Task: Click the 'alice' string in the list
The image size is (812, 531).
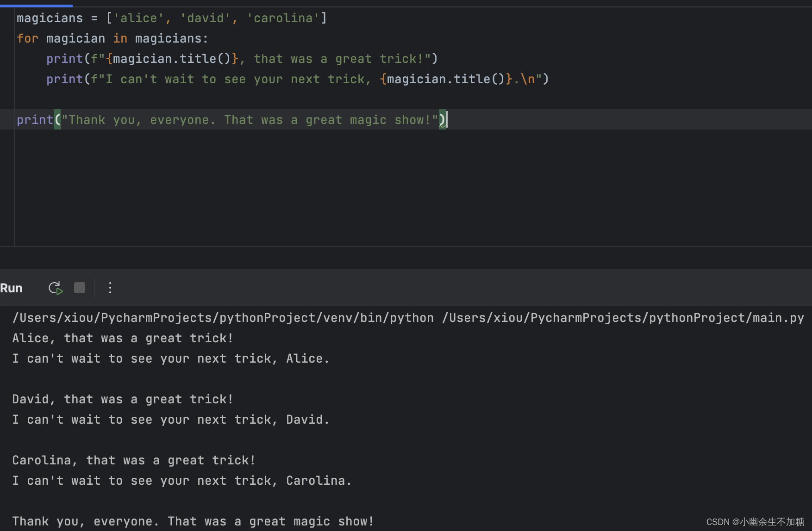Action: pos(138,18)
